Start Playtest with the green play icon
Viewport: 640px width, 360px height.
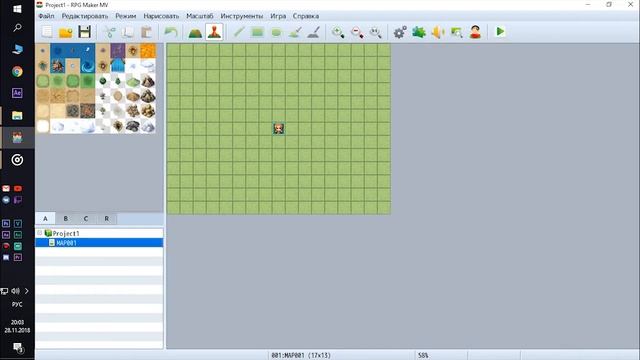pyautogui.click(x=500, y=31)
